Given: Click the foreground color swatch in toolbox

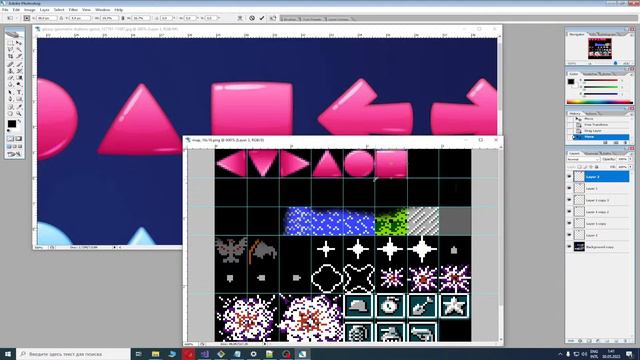Looking at the screenshot, I should tap(11, 124).
